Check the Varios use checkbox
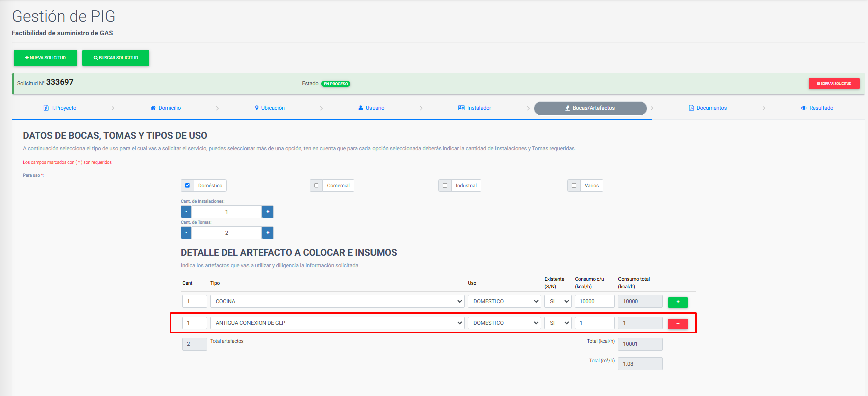 click(x=574, y=186)
